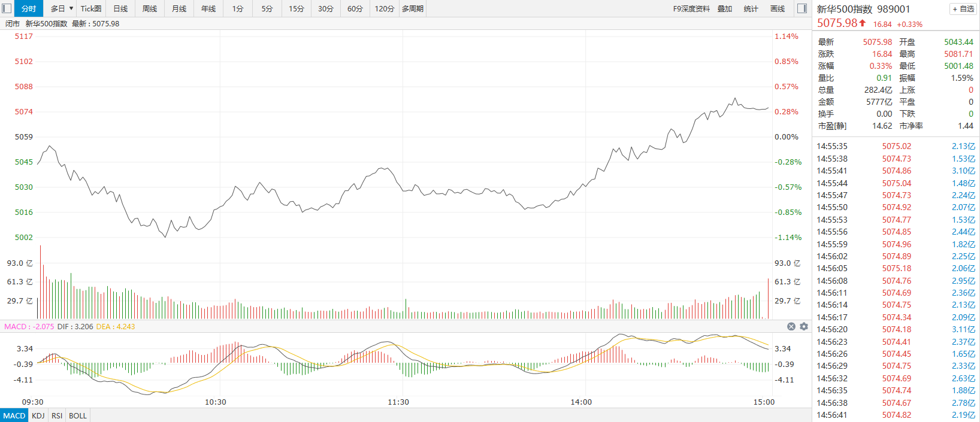Click tick price 5074.34
This screenshot has height=422, width=980.
(896, 317)
